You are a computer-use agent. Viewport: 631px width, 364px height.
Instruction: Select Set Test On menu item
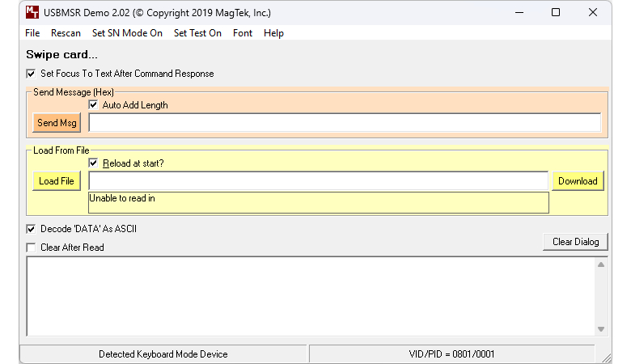(197, 33)
